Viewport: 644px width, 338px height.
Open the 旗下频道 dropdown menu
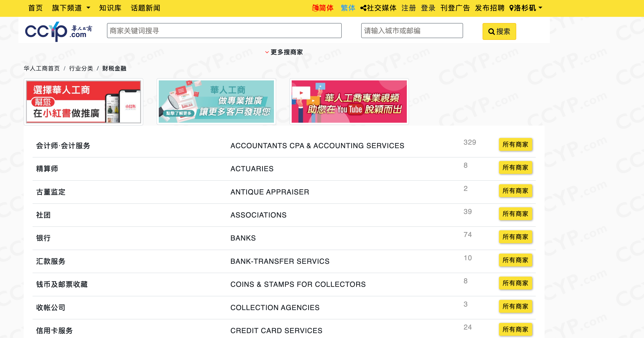pyautogui.click(x=71, y=8)
